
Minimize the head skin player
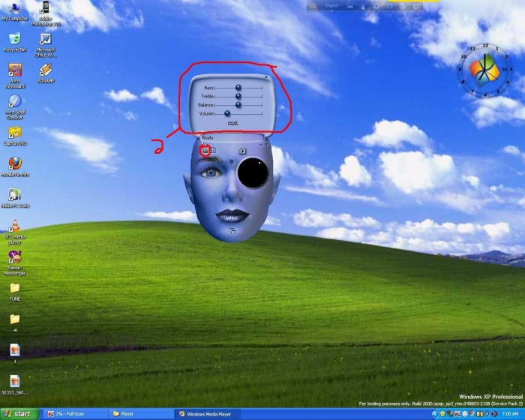click(x=261, y=145)
